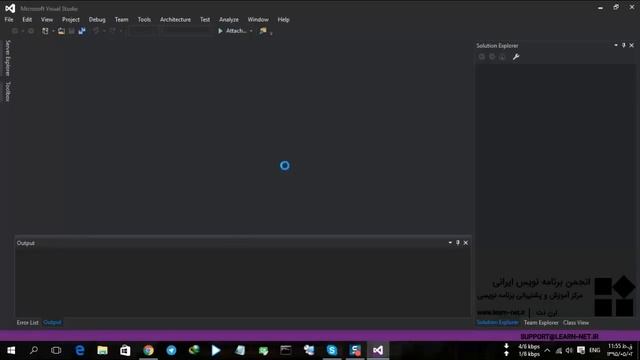Screen dimensions: 640x360
Task: Click the Undo toolbar icon
Action: (96, 31)
